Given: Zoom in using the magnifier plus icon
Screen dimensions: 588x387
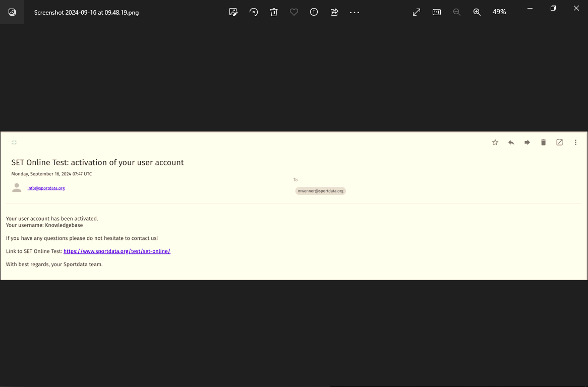Looking at the screenshot, I should [477, 12].
